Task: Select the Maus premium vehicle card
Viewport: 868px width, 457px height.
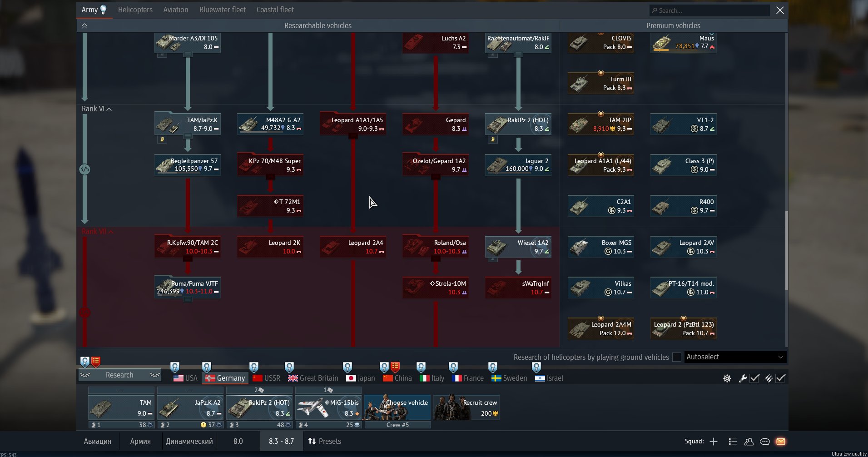Action: [x=684, y=43]
